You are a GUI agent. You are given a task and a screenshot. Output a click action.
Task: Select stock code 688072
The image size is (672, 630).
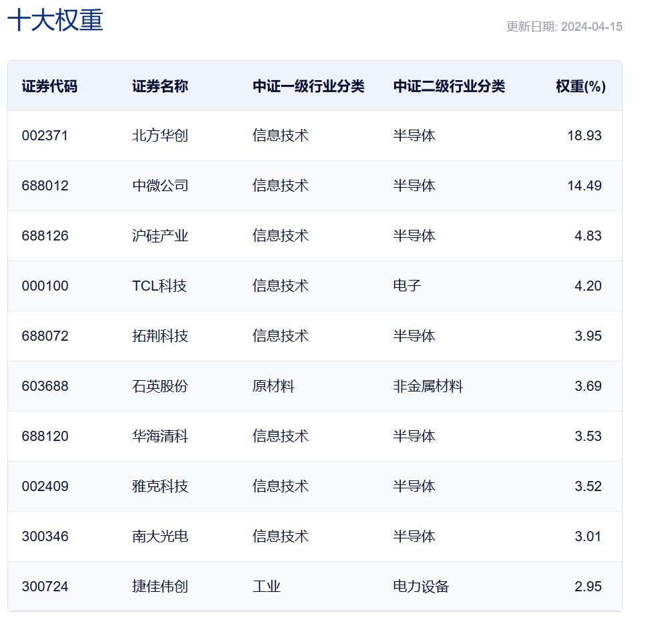(45, 336)
